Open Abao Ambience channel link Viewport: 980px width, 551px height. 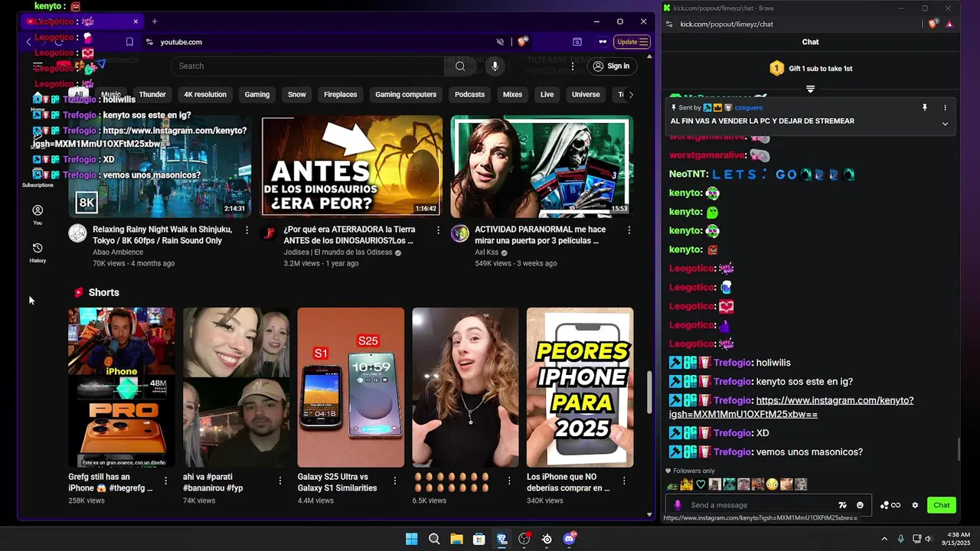tap(119, 252)
